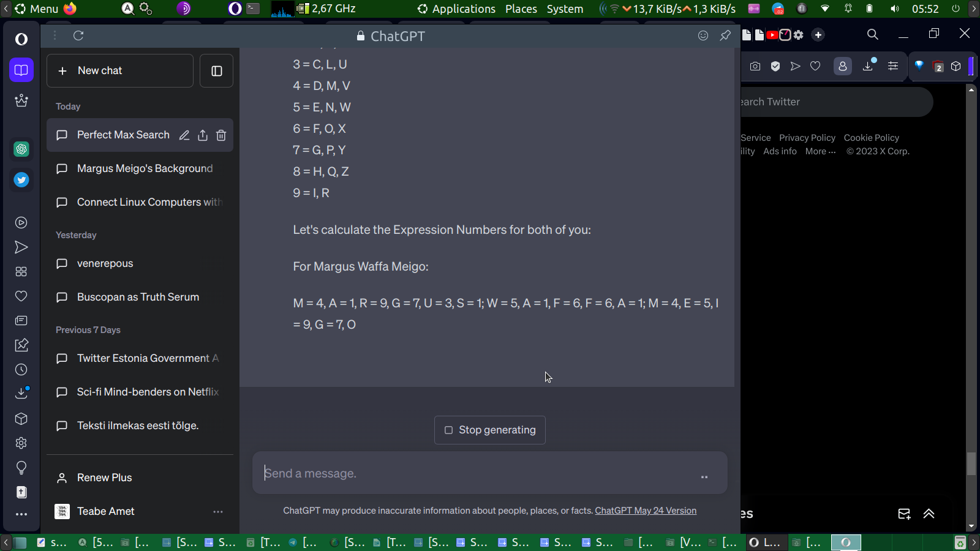Open Teksti ilmekas eesti tõlge chat
The image size is (980, 551).
(140, 425)
